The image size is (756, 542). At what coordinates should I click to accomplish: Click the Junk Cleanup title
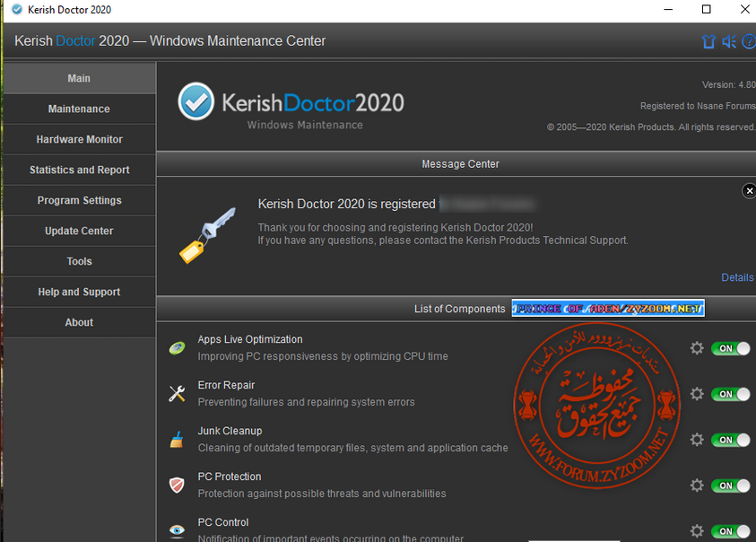tap(230, 431)
